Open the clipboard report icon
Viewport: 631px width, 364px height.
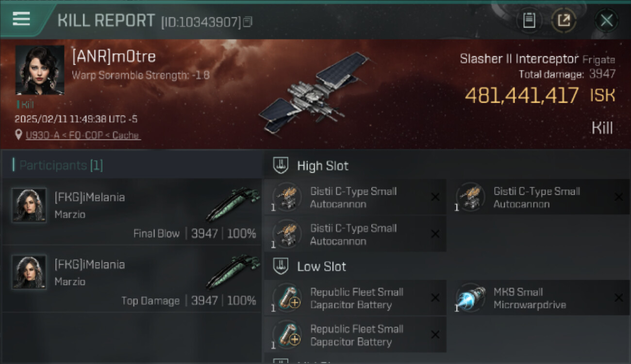pos(529,20)
